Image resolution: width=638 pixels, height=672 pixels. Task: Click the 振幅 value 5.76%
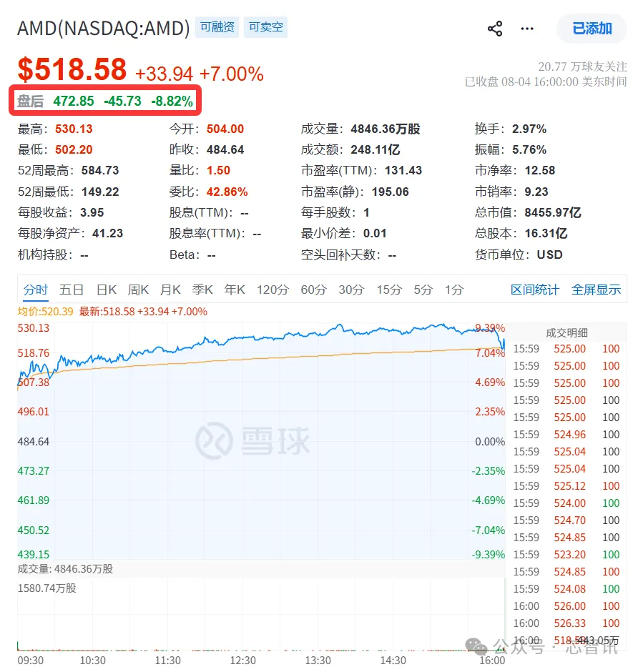click(x=529, y=149)
